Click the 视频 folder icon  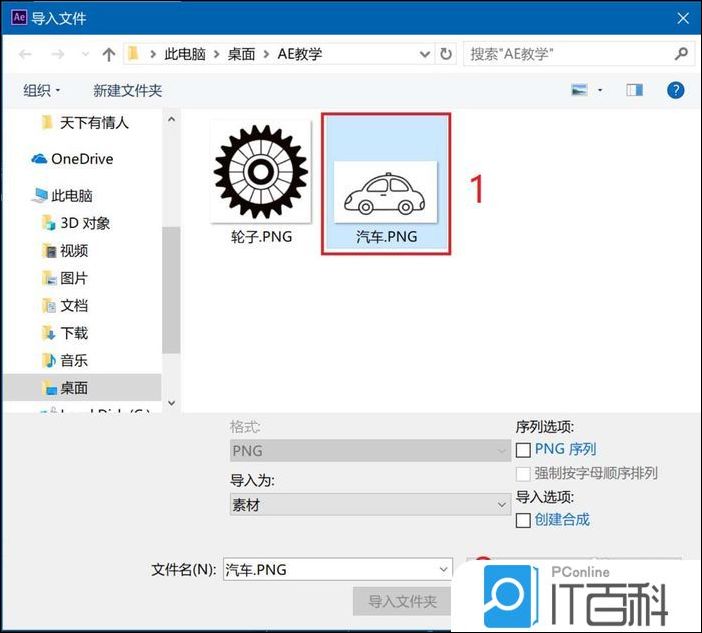click(x=48, y=250)
